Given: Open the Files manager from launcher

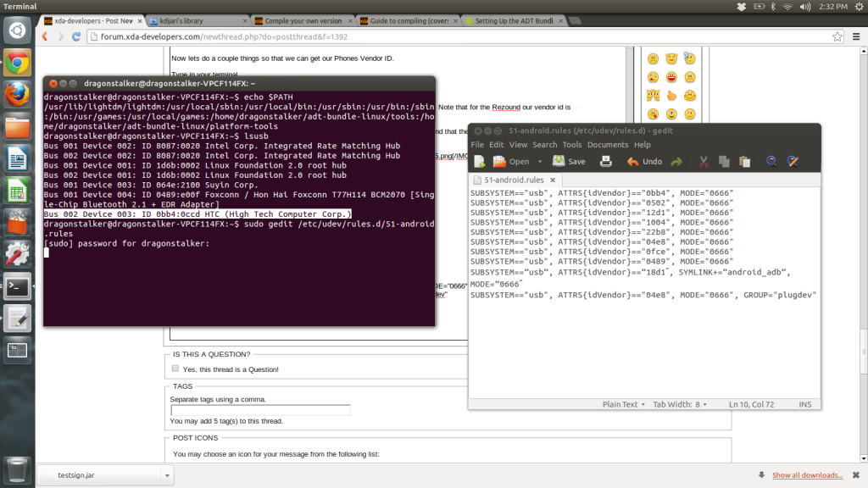Looking at the screenshot, I should (x=17, y=127).
